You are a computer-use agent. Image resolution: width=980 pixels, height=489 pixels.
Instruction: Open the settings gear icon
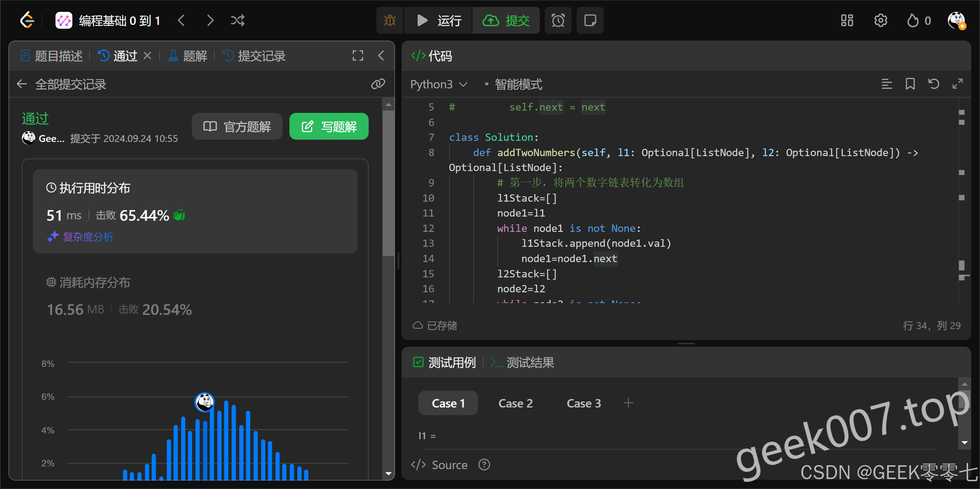point(880,20)
